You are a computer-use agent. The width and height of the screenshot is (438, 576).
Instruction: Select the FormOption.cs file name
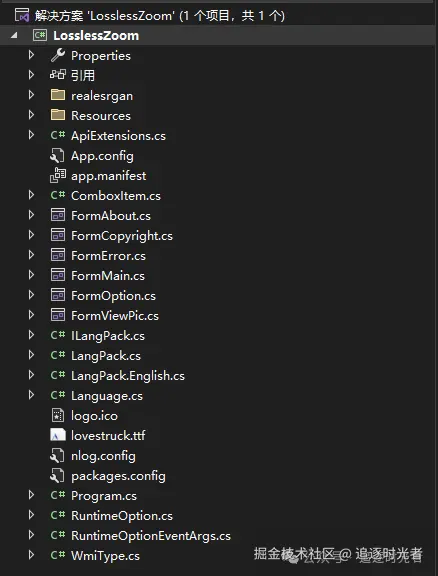point(114,296)
